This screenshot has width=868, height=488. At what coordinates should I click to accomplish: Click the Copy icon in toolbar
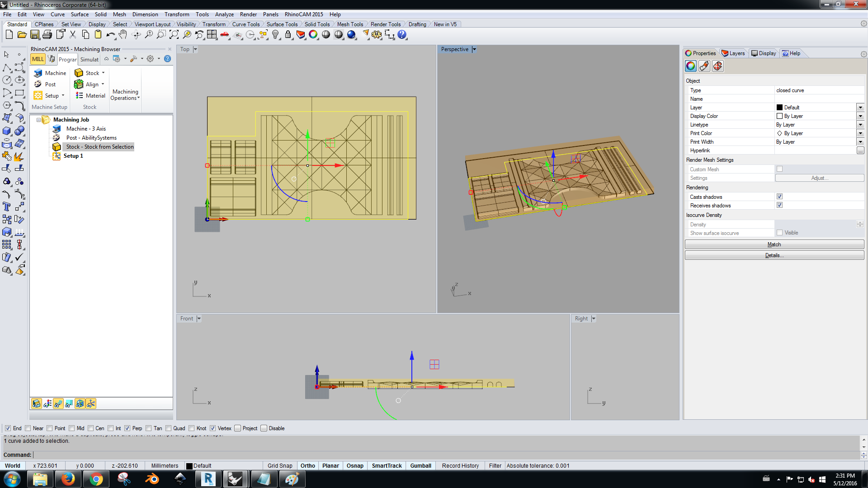85,34
